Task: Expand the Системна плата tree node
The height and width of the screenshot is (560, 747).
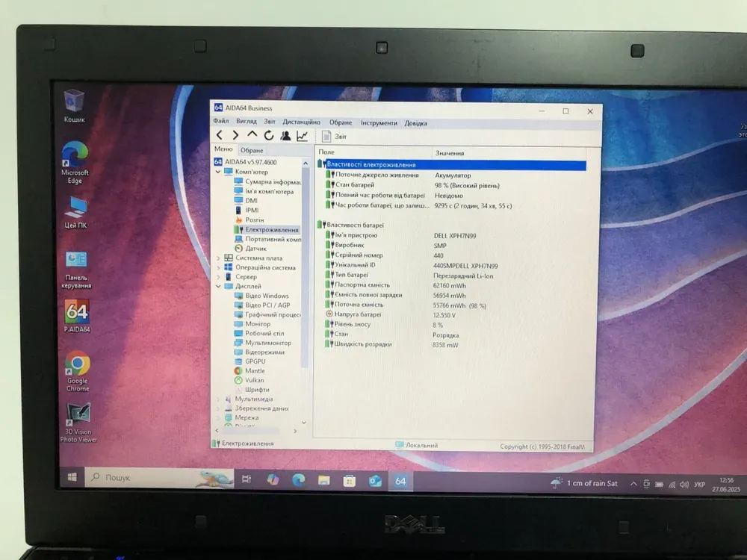Action: tap(218, 258)
